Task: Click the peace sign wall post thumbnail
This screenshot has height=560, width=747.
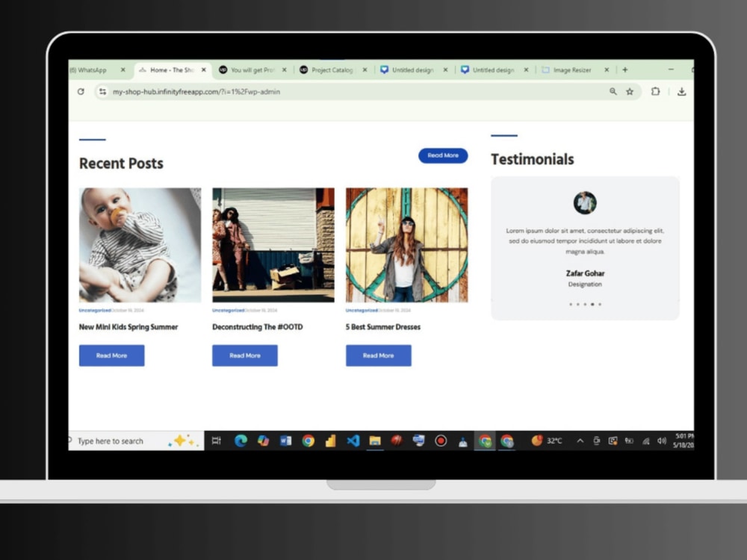Action: (x=407, y=245)
